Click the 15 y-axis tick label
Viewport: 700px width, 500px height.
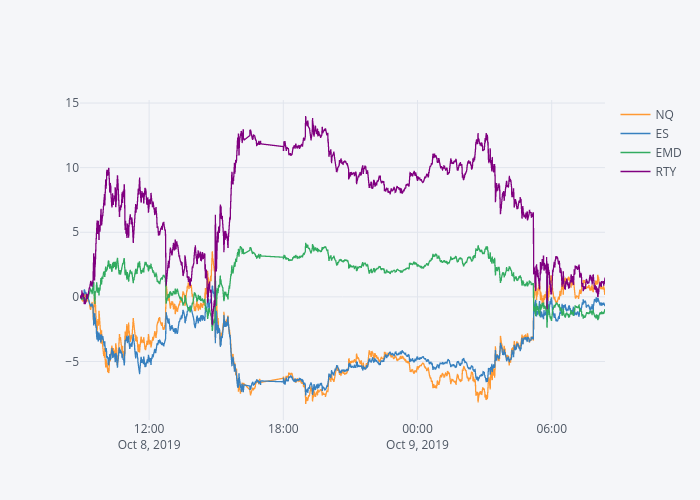tap(72, 102)
